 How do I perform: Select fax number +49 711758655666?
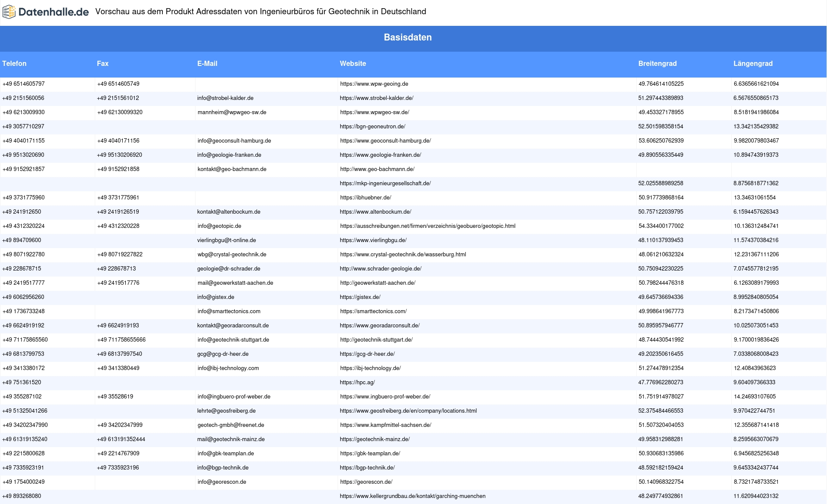(121, 340)
